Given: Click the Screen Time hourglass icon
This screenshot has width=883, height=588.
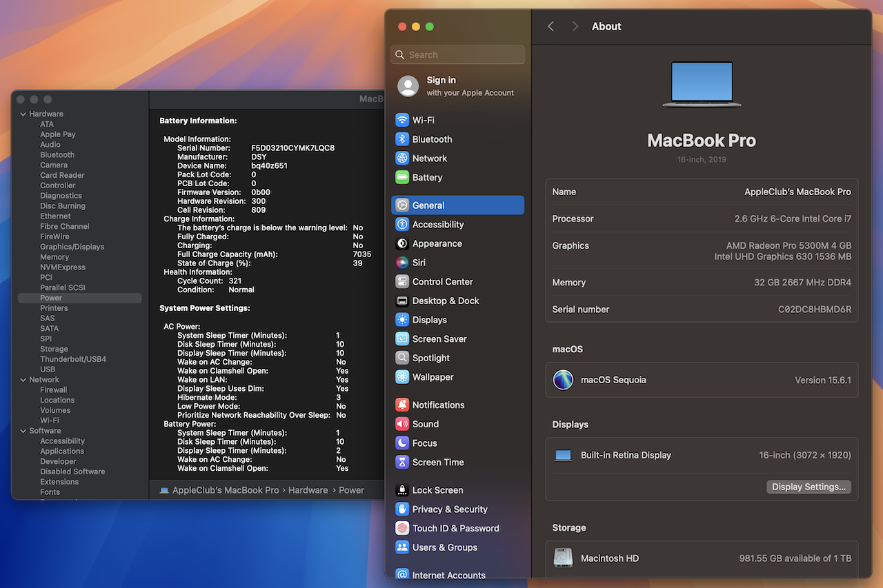Looking at the screenshot, I should point(402,463).
